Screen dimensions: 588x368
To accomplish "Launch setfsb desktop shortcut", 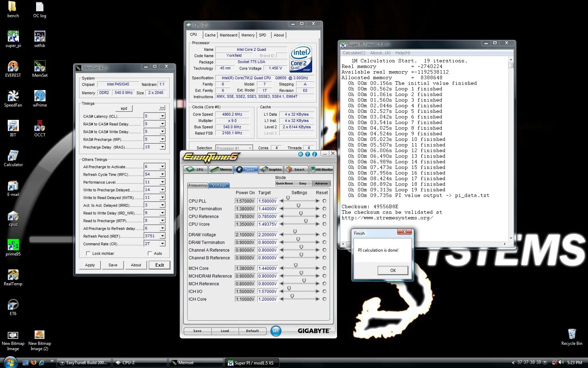I will pyautogui.click(x=40, y=39).
